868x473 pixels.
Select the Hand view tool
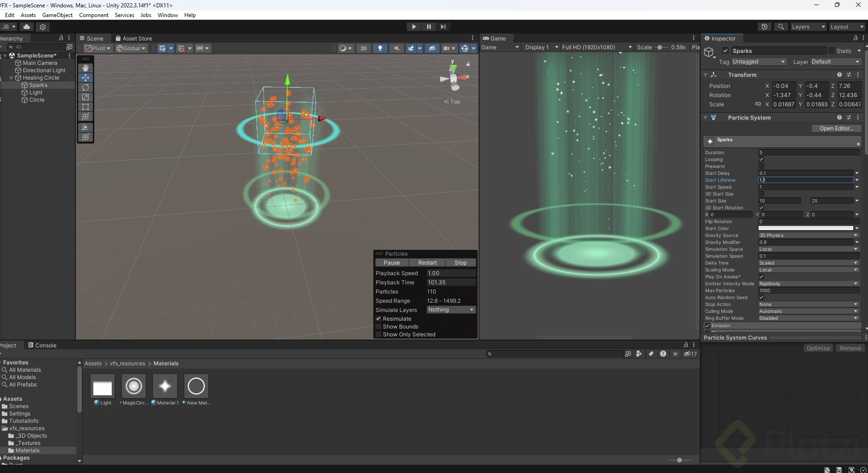coord(86,68)
